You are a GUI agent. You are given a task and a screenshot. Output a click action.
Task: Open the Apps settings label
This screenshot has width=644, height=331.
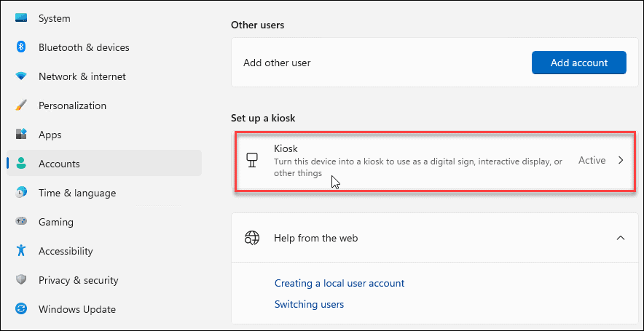[50, 135]
